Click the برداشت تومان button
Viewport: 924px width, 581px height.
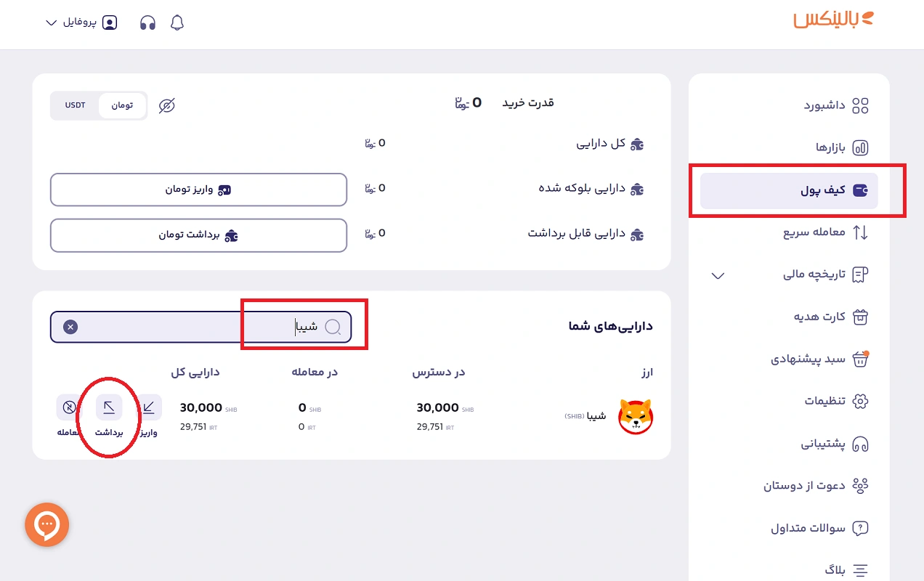[x=198, y=235]
